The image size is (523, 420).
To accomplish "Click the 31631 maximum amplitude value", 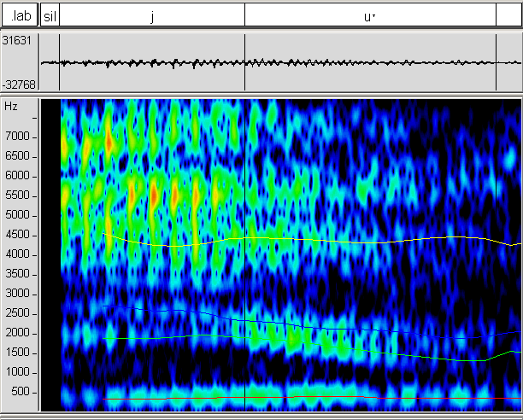I will click(17, 40).
